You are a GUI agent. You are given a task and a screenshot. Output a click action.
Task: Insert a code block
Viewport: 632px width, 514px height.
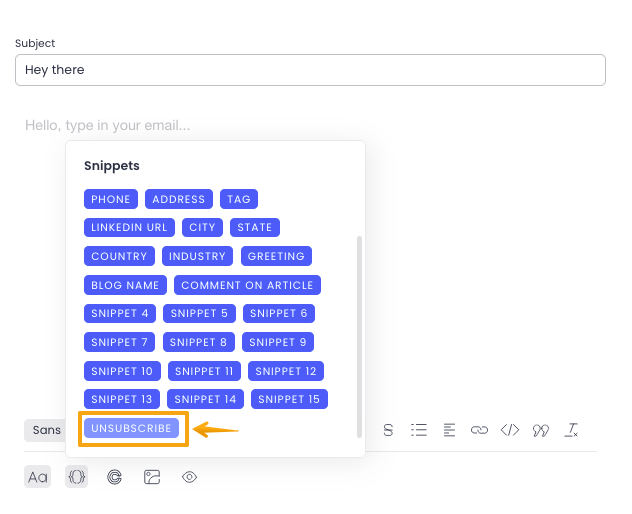(x=510, y=430)
